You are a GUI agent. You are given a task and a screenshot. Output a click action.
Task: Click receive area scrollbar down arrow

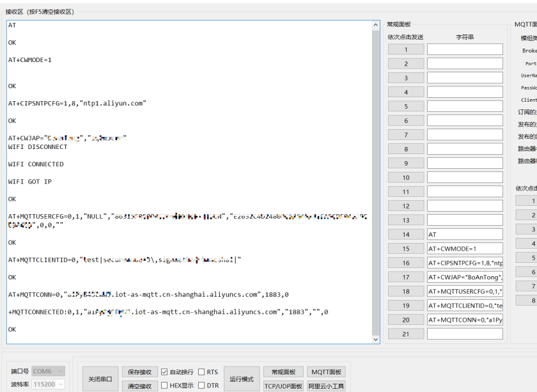pos(376,339)
